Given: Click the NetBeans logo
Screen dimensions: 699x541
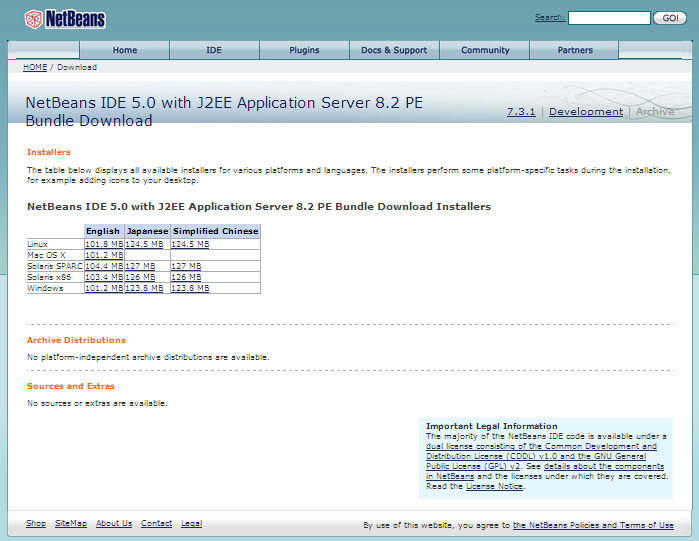Looking at the screenshot, I should pyautogui.click(x=65, y=19).
